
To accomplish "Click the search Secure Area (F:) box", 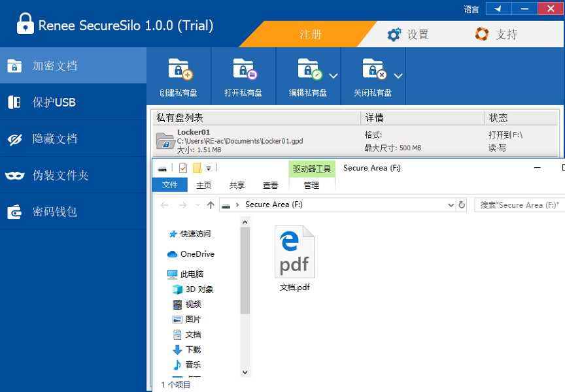I will [x=520, y=204].
